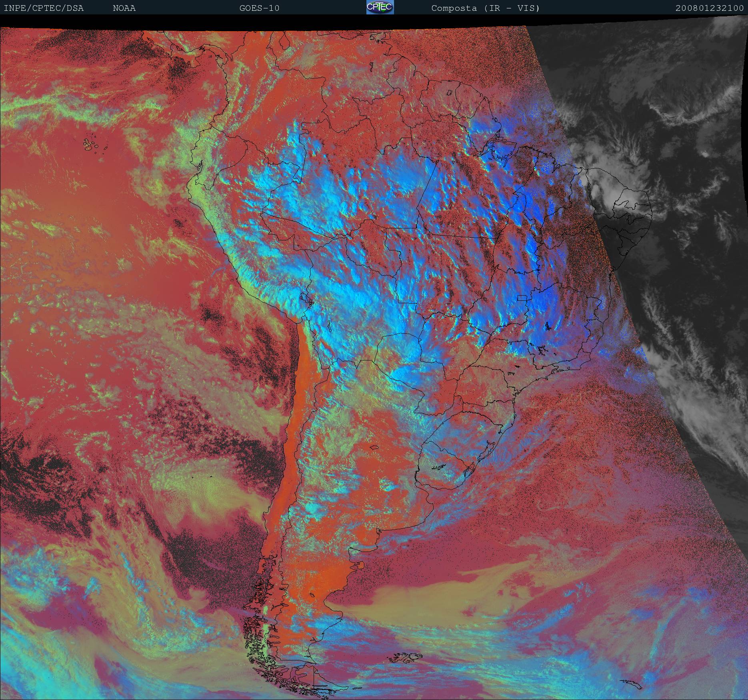This screenshot has width=748, height=700.
Task: Select the 200801232100 timestamp
Action: 709,8
